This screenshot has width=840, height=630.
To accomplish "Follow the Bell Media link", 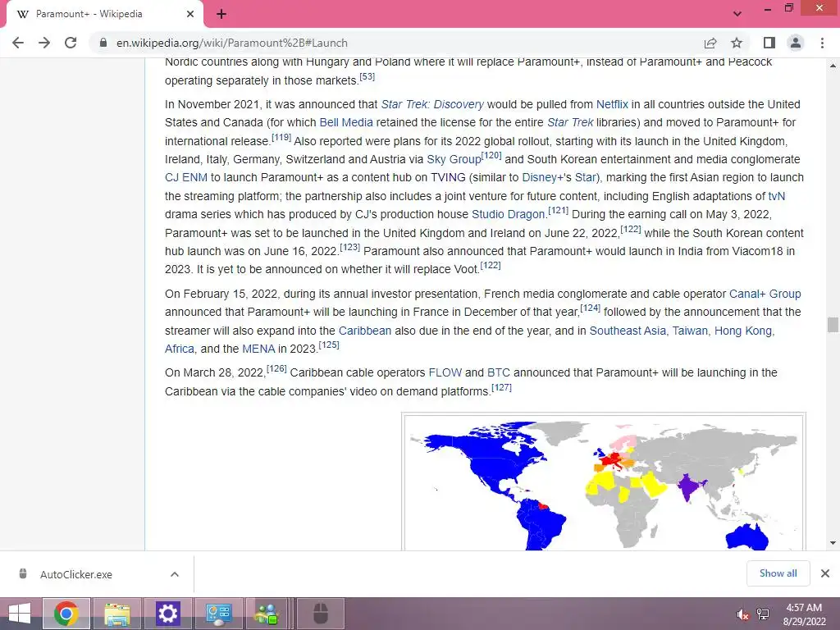I will coord(346,123).
